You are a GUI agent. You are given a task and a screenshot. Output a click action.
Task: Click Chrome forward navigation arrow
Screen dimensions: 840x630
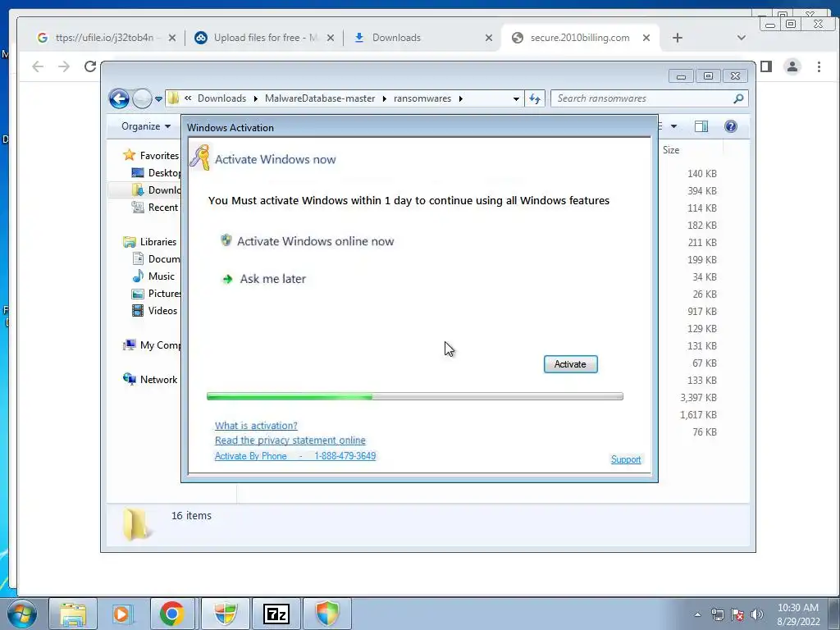tap(64, 66)
